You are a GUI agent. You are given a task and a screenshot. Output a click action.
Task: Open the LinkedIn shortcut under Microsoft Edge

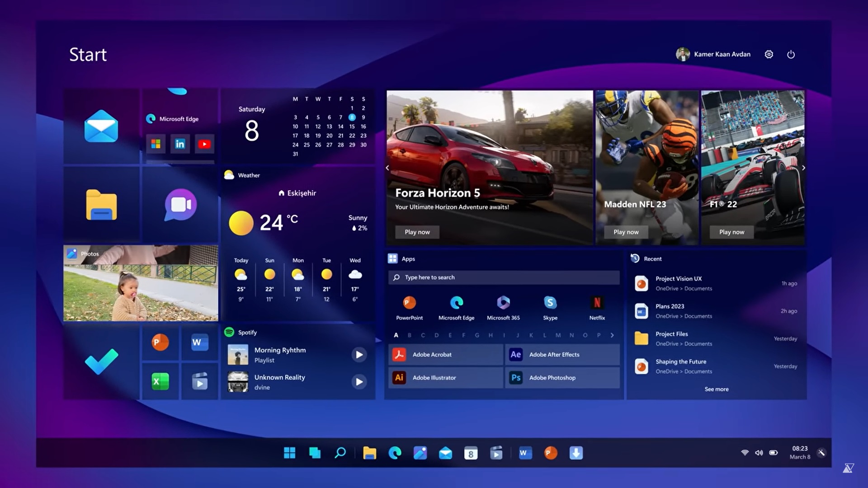pyautogui.click(x=180, y=144)
